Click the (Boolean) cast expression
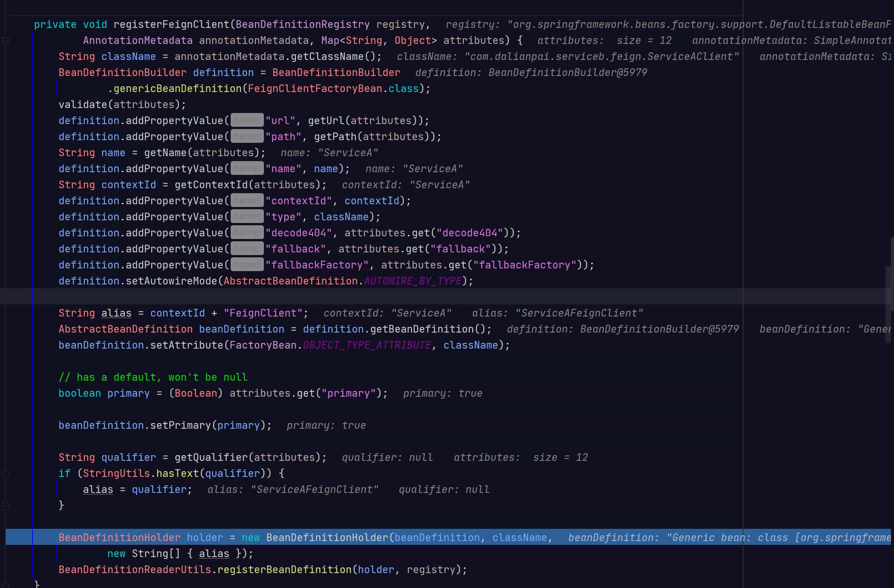 pos(196,393)
